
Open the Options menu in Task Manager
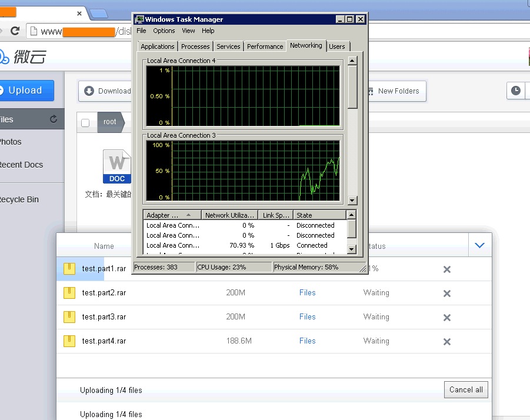(164, 31)
